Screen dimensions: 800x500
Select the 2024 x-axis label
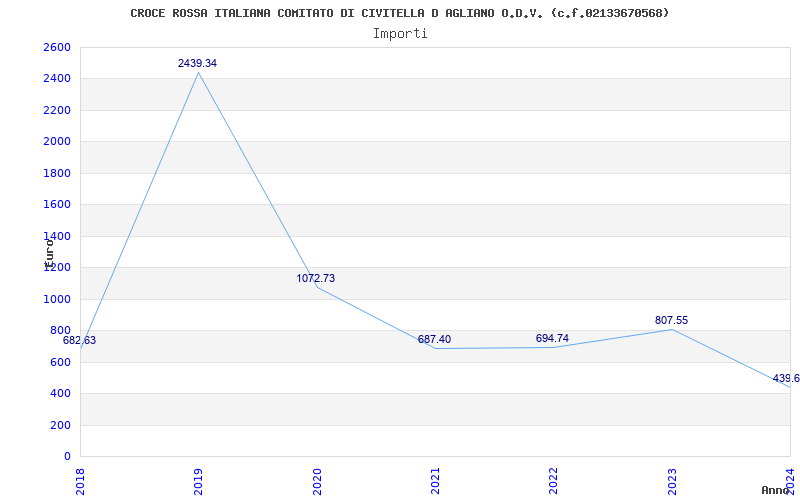(790, 481)
